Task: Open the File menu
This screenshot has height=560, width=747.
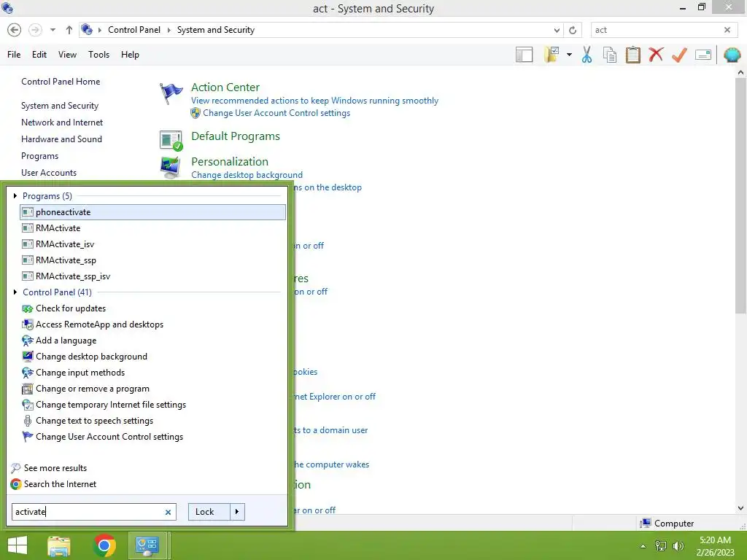Action: click(14, 55)
